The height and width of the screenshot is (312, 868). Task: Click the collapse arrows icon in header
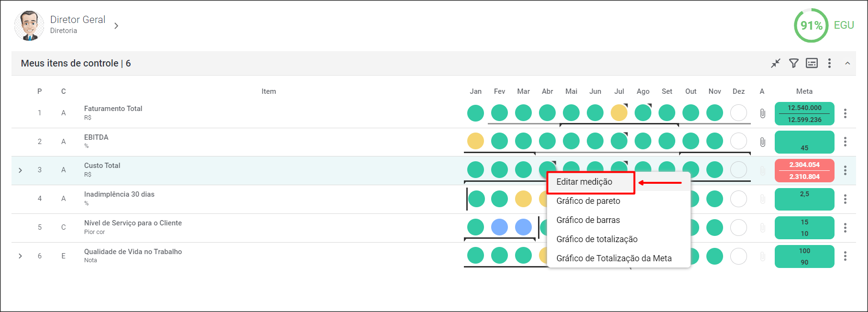coord(775,63)
